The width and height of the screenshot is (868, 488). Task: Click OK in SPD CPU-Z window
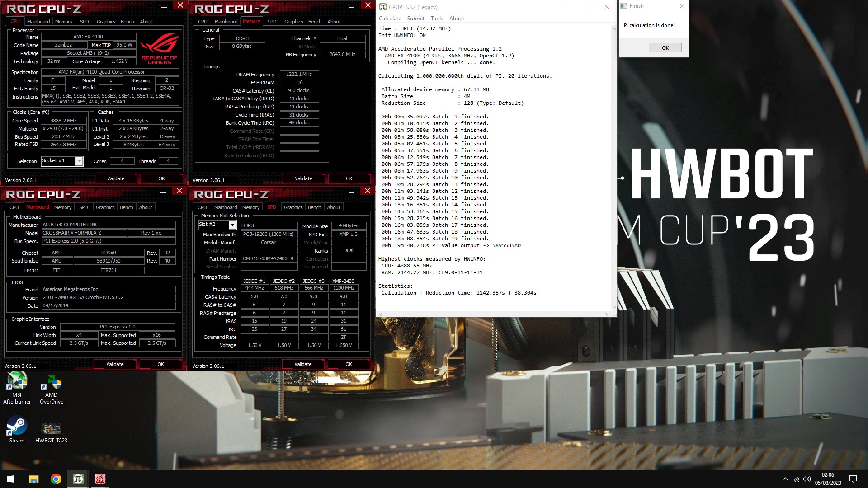click(x=349, y=364)
